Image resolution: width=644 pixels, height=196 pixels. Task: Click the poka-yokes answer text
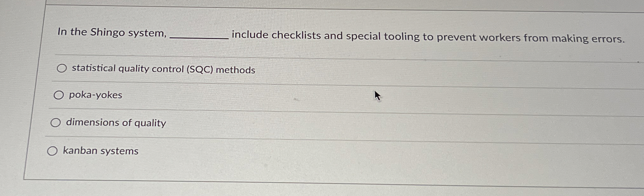(x=95, y=95)
